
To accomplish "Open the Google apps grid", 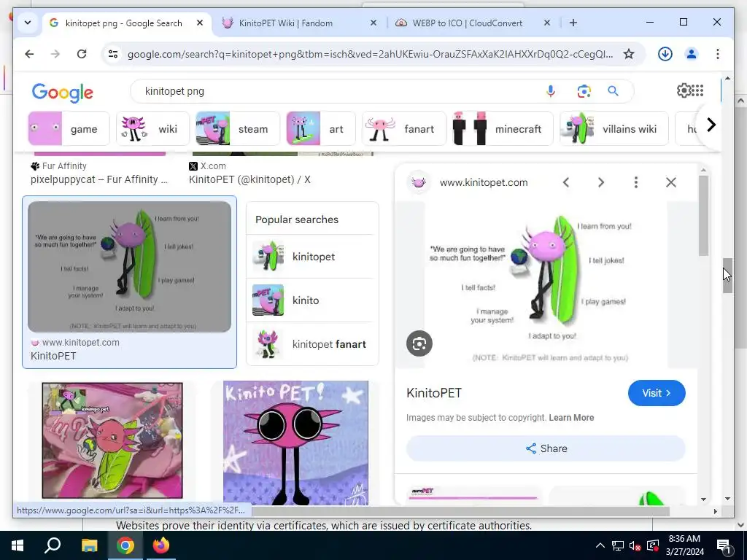I will [697, 90].
